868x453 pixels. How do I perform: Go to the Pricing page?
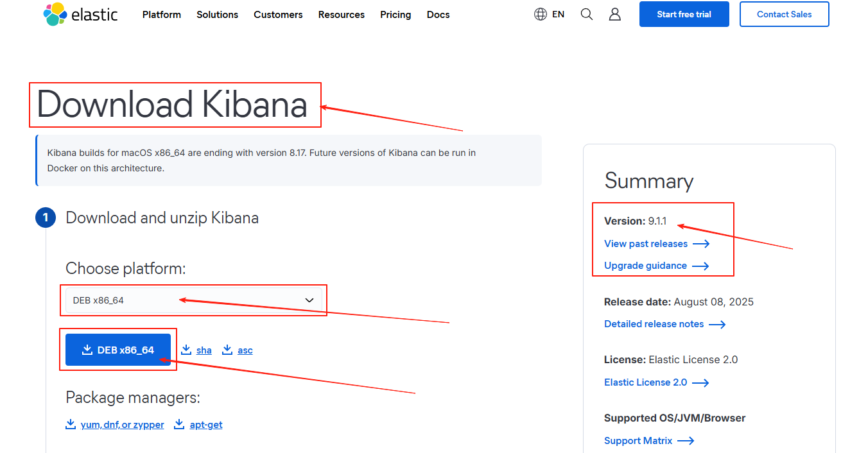(x=395, y=14)
